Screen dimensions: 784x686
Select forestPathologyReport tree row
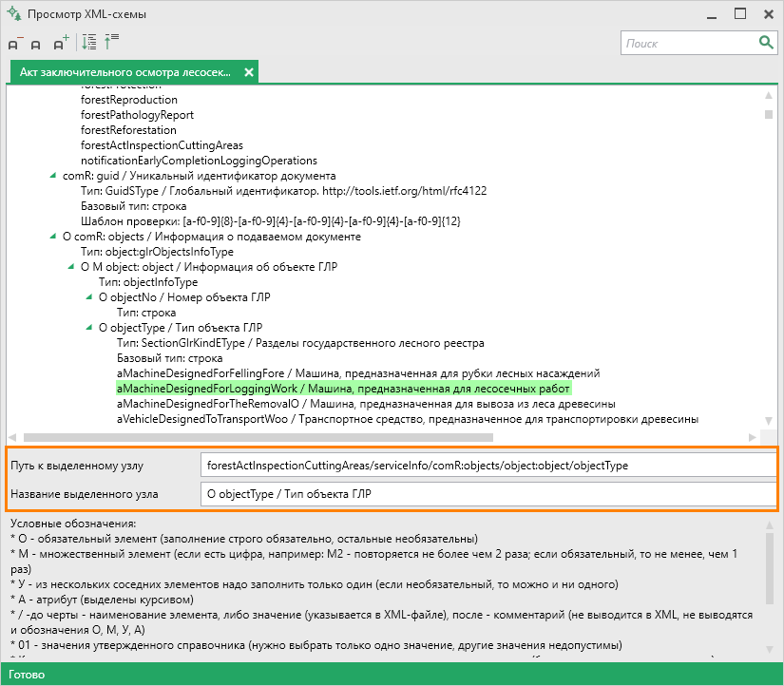point(137,115)
